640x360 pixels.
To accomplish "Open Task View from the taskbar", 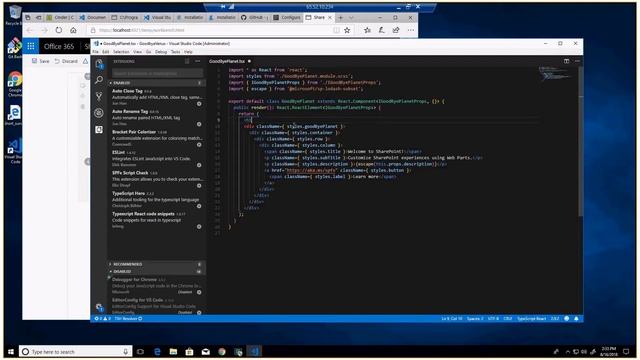I will pos(140,351).
